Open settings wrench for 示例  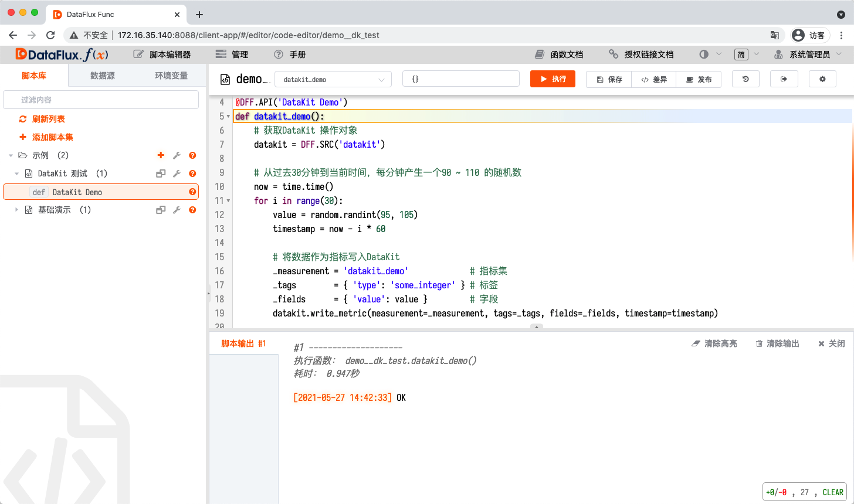click(177, 155)
